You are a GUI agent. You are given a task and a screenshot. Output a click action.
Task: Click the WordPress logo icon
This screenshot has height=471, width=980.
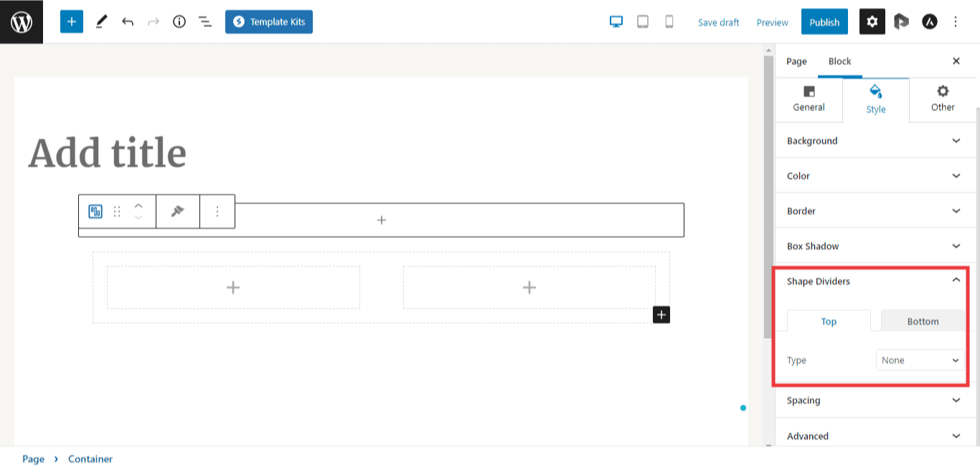(22, 22)
